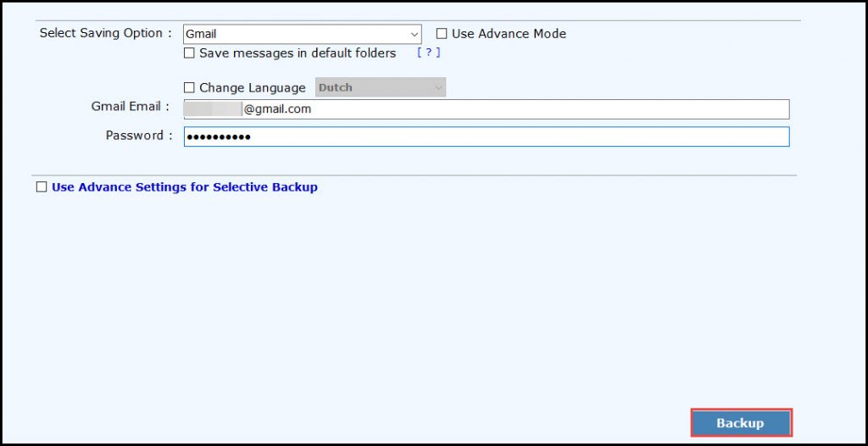Click the Change Language label text
The image size is (868, 446).
pyautogui.click(x=252, y=87)
